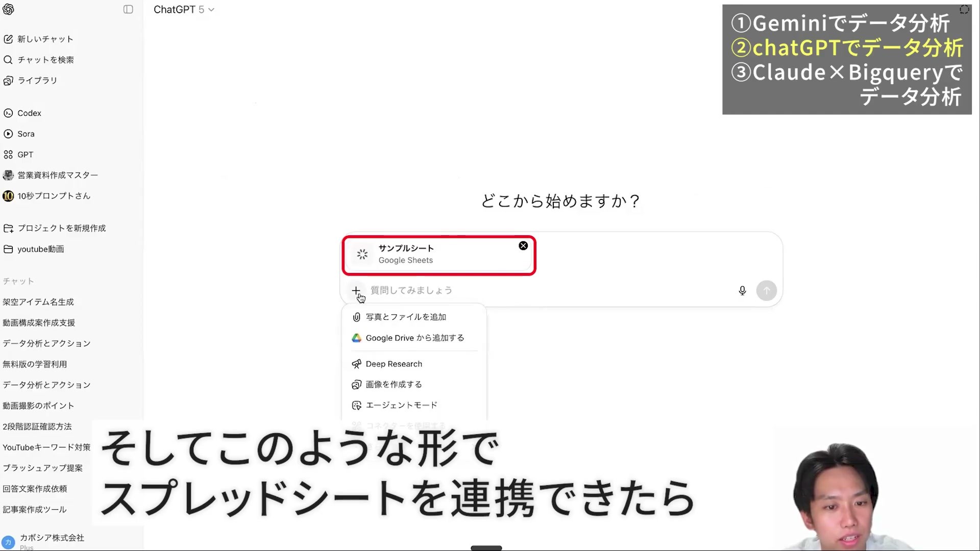Viewport: 980px width, 551px height.
Task: Open the ライブラリ library
Action: pyautogui.click(x=37, y=80)
